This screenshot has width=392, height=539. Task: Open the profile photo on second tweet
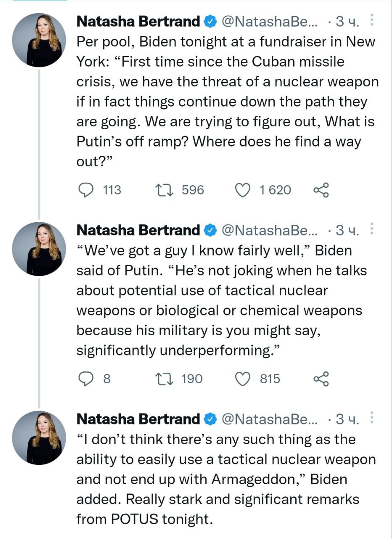(39, 249)
